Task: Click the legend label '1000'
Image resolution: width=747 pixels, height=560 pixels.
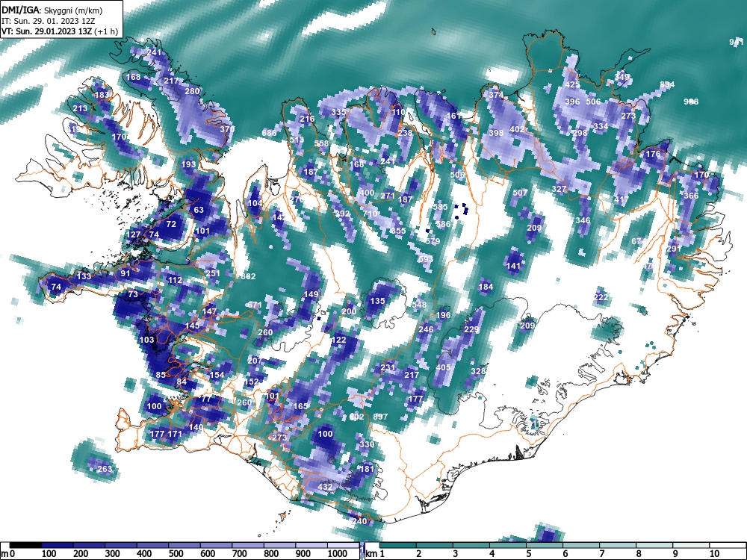Action: click(x=338, y=554)
